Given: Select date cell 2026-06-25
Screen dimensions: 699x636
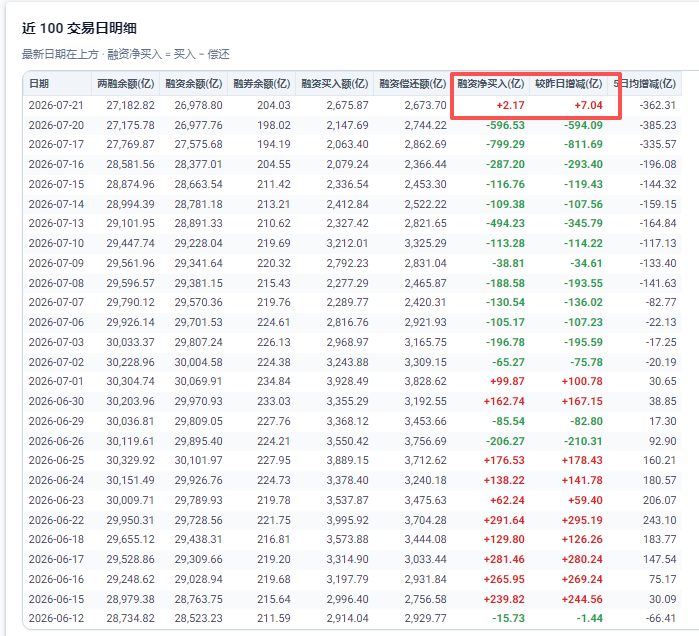Looking at the screenshot, I should click(56, 460).
